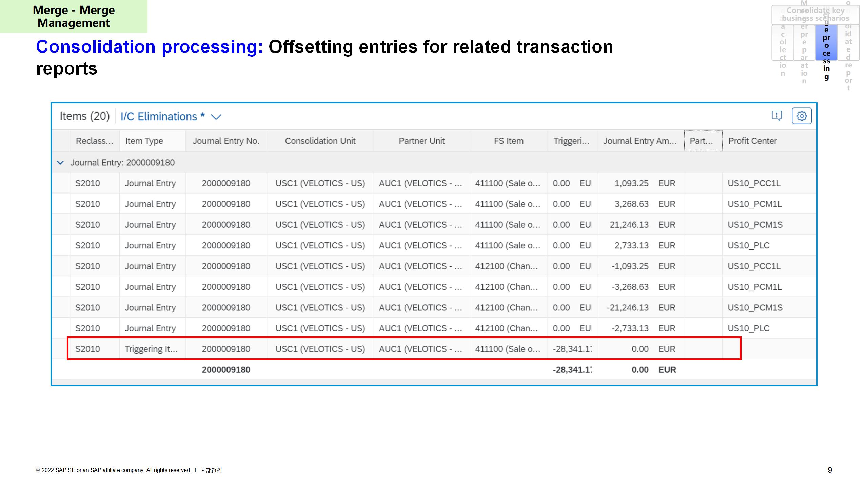Click the Triggeri... column header
This screenshot has height=488, width=868.
click(x=571, y=141)
